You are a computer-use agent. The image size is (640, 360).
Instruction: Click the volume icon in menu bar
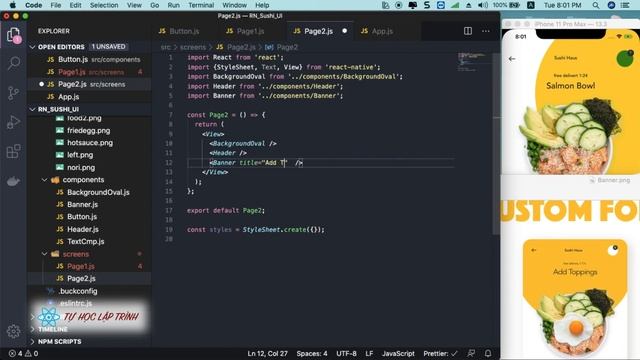coord(483,5)
